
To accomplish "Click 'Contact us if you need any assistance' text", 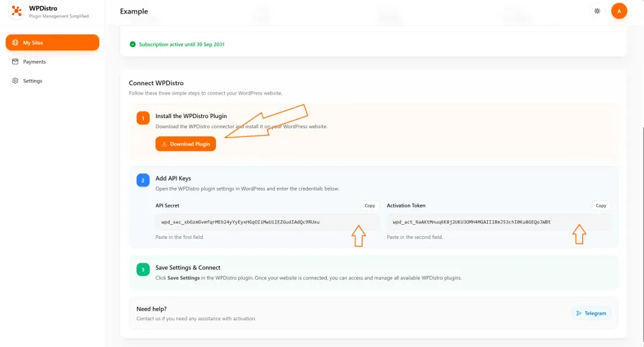I will point(196,319).
